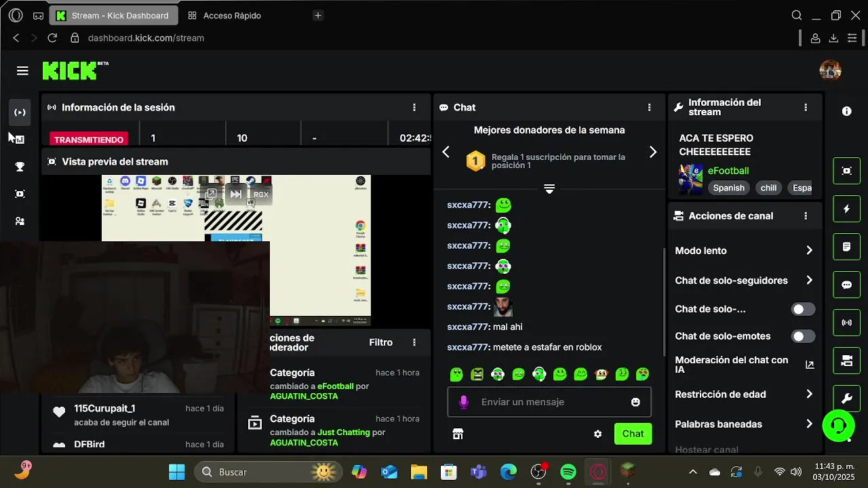Click the green Chat send button

[633, 434]
